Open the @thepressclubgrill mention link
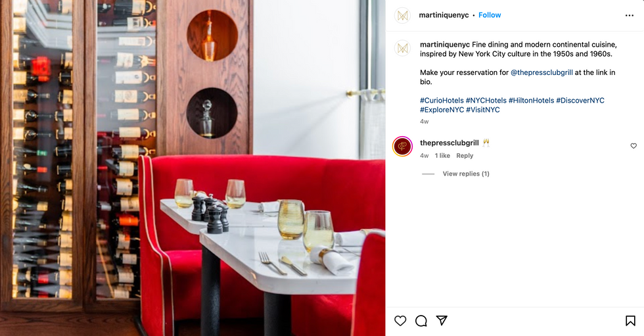Image resolution: width=644 pixels, height=336 pixels. tap(541, 73)
